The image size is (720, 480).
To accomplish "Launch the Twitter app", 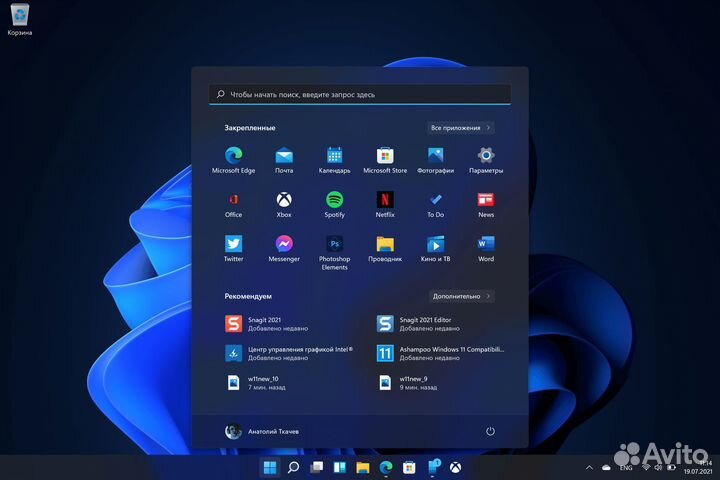I will pyautogui.click(x=233, y=249).
